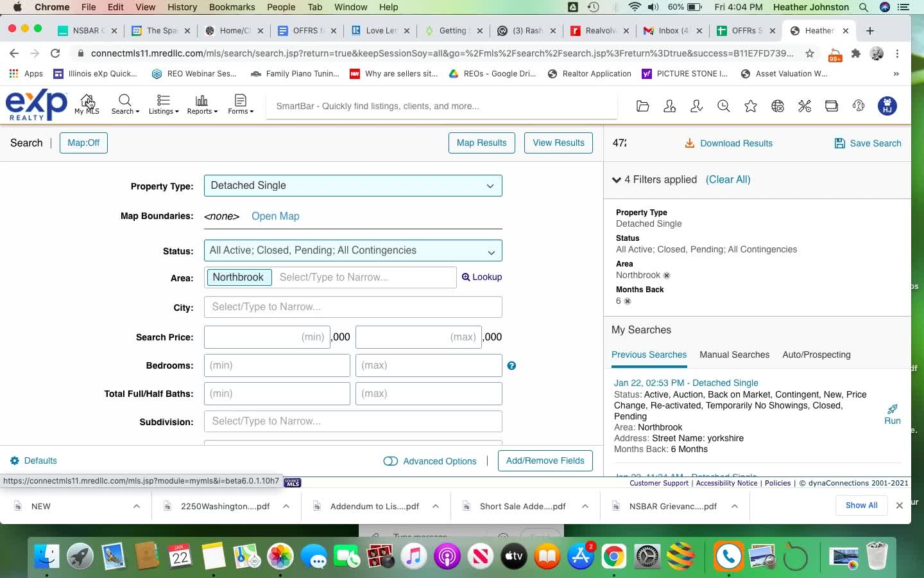Collapse the 4 Filters applied section
Viewport: 924px width, 578px height.
tap(617, 180)
